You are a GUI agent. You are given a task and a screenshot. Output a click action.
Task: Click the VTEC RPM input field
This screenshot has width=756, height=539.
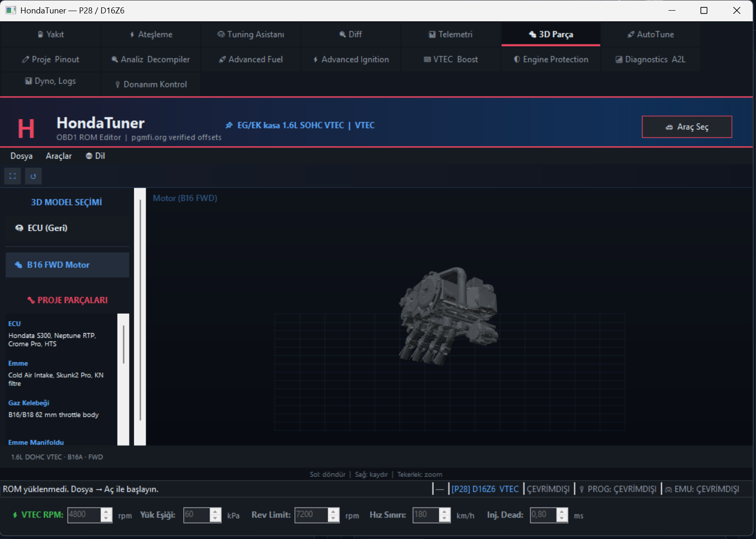[84, 515]
